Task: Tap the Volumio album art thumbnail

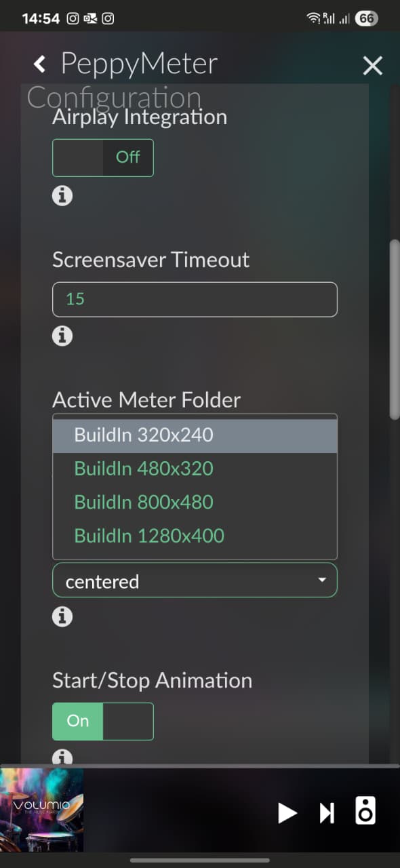Action: point(42,810)
